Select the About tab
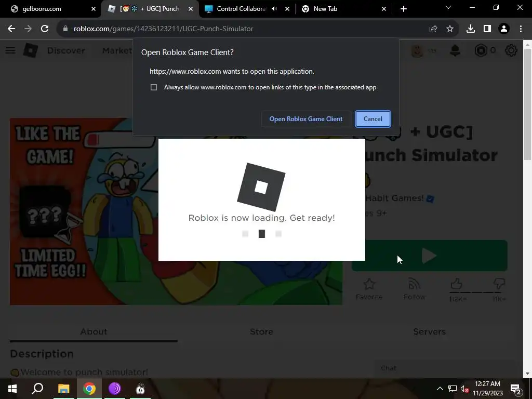The width and height of the screenshot is (532, 399). click(x=94, y=331)
